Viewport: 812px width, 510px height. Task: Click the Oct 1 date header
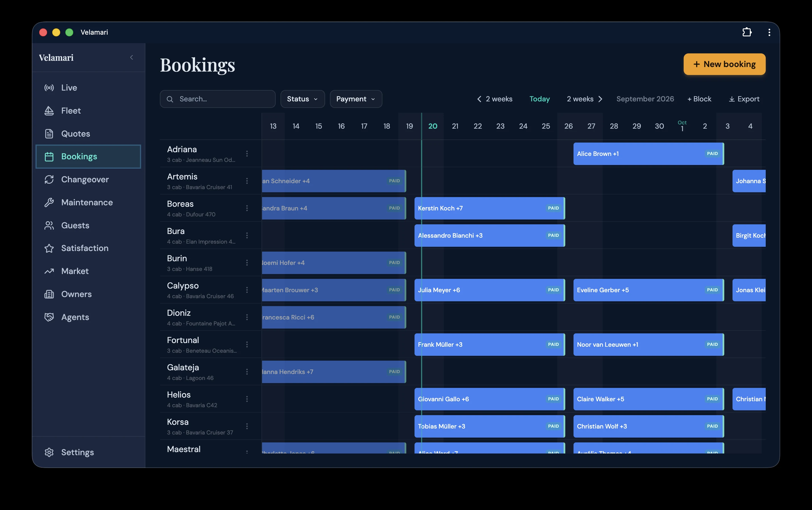682,126
